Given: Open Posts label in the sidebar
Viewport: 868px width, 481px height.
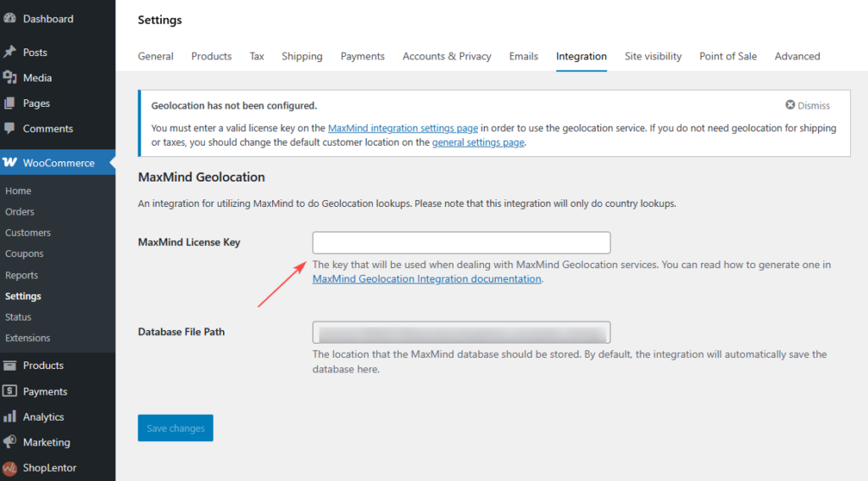Looking at the screenshot, I should pos(35,52).
